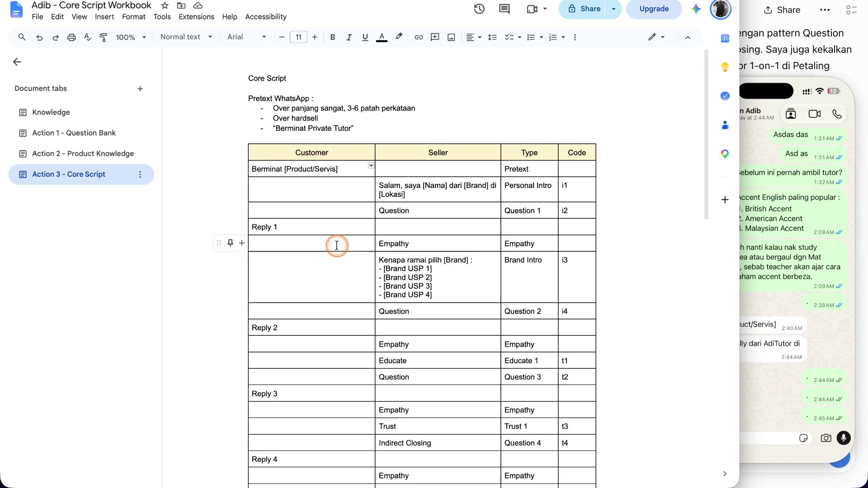
Task: Expand the Share options arrow
Action: coord(613,9)
